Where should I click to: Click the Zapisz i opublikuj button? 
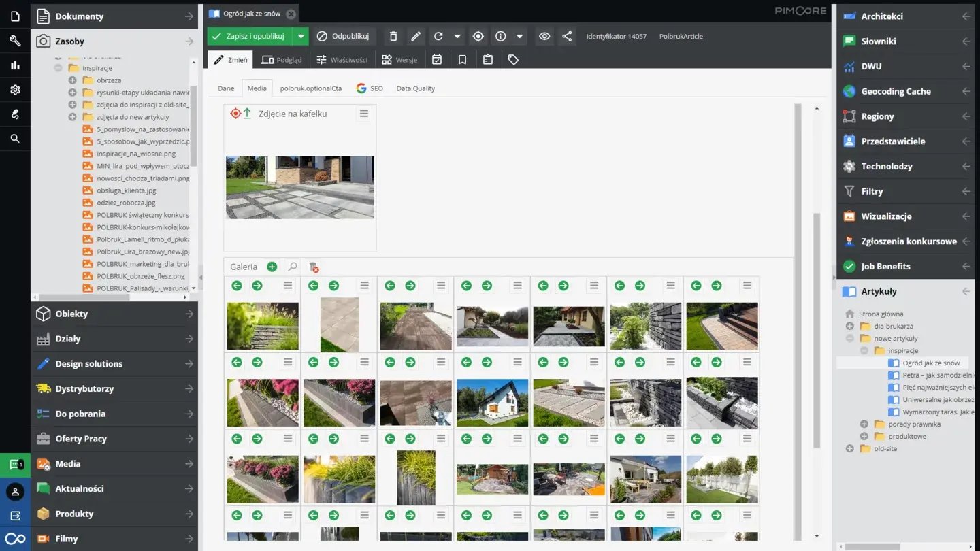pyautogui.click(x=250, y=36)
